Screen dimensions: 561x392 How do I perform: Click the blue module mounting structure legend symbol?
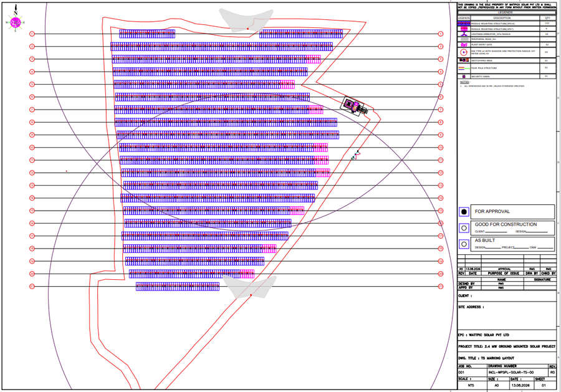464,23
